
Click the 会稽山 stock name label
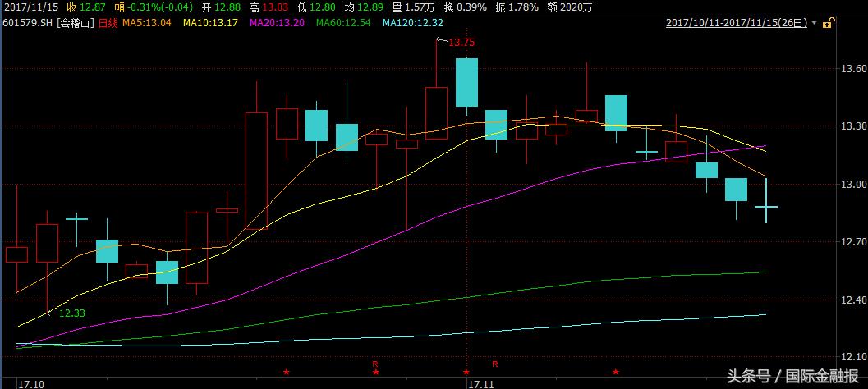[76, 22]
